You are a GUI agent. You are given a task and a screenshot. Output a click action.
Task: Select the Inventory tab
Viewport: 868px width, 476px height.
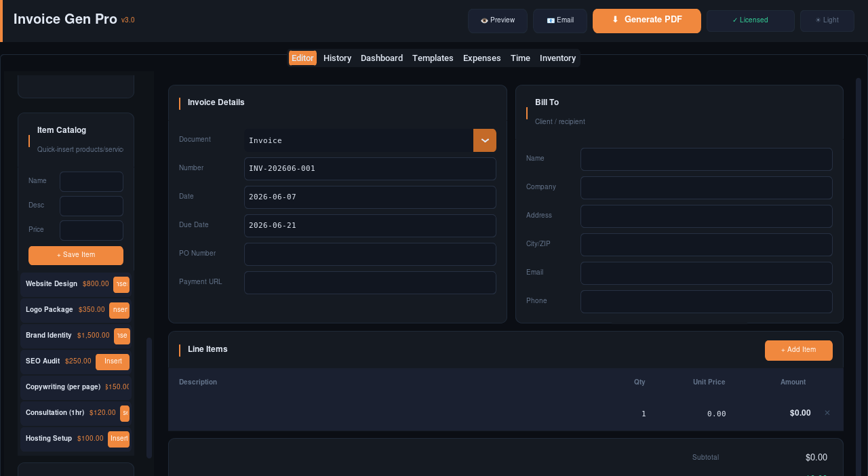558,58
